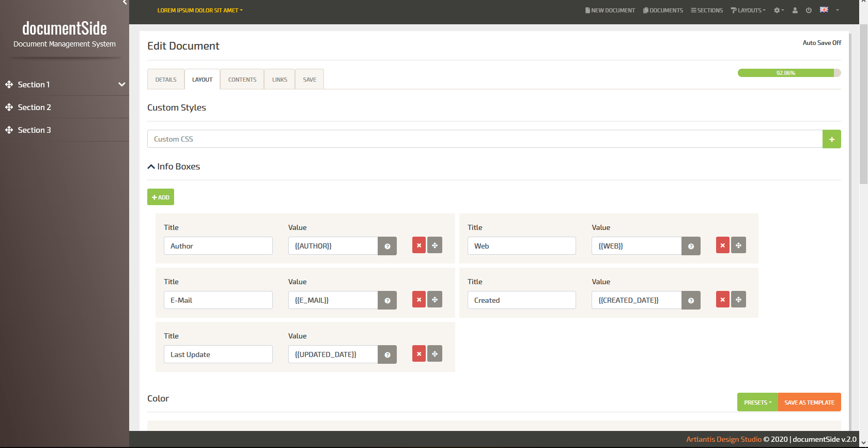Screen dimensions: 868x448
Task: Delete the Author info box
Action: [x=419, y=245]
